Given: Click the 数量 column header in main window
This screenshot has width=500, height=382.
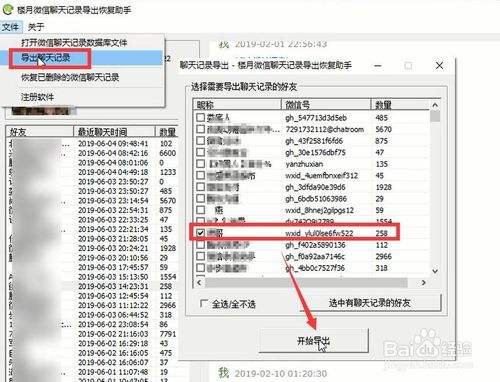Looking at the screenshot, I should tap(167, 132).
